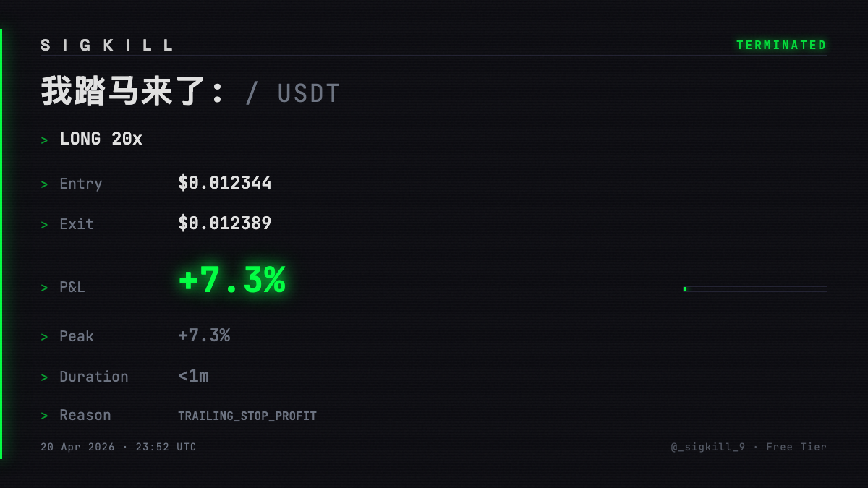Click the SIGKILL logo text
Image resolution: width=868 pixels, height=488 pixels.
pyautogui.click(x=107, y=46)
